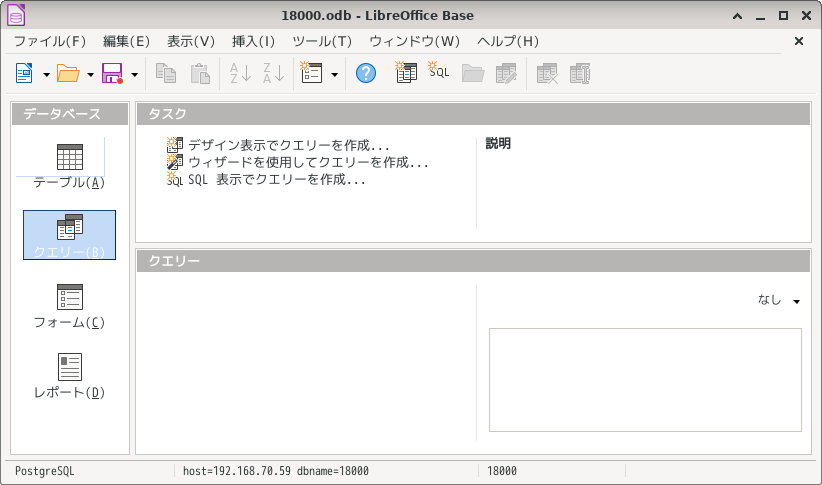Click デザイン表示でクエリーを作成... task
This screenshot has height=485, width=822.
point(278,145)
